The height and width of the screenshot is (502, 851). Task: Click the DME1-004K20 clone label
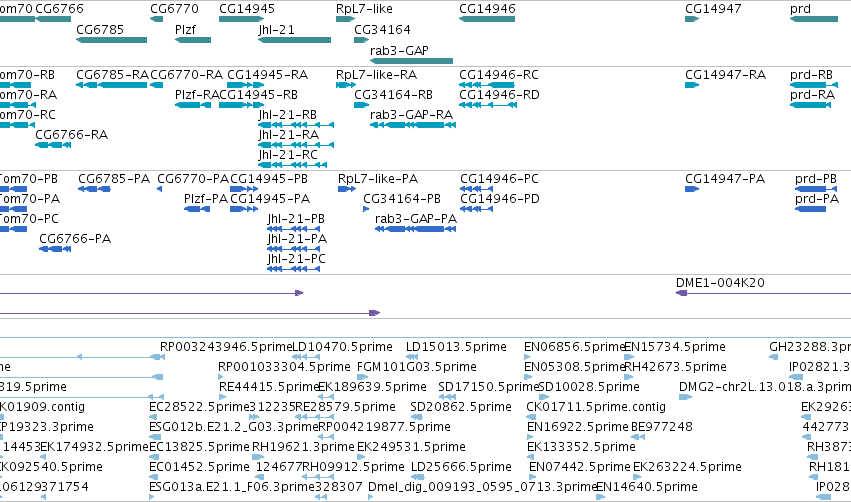[720, 283]
